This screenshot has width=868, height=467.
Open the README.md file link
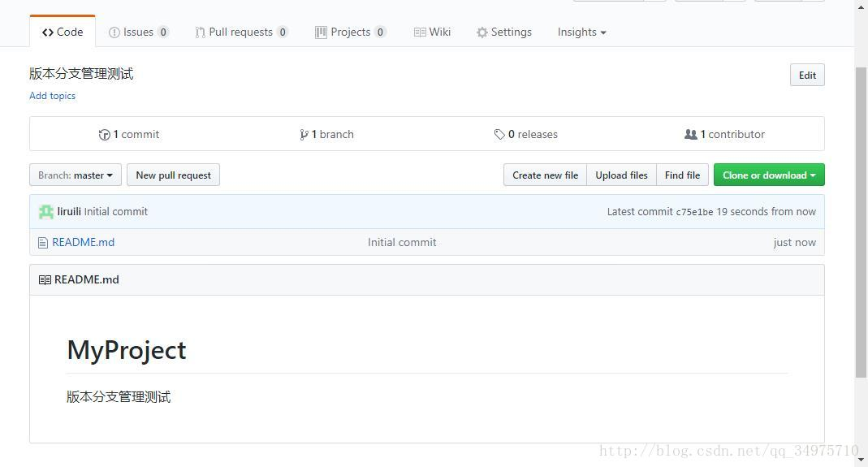pos(83,242)
